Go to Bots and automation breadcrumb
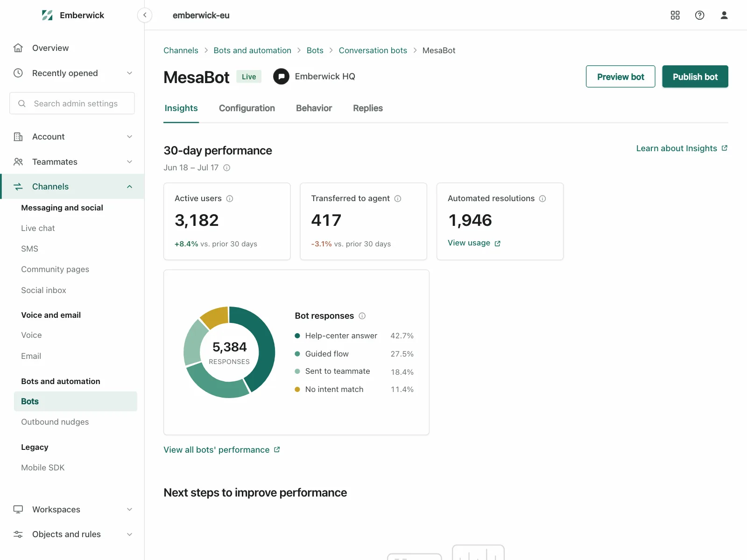Viewport: 747px width, 560px height. point(253,50)
